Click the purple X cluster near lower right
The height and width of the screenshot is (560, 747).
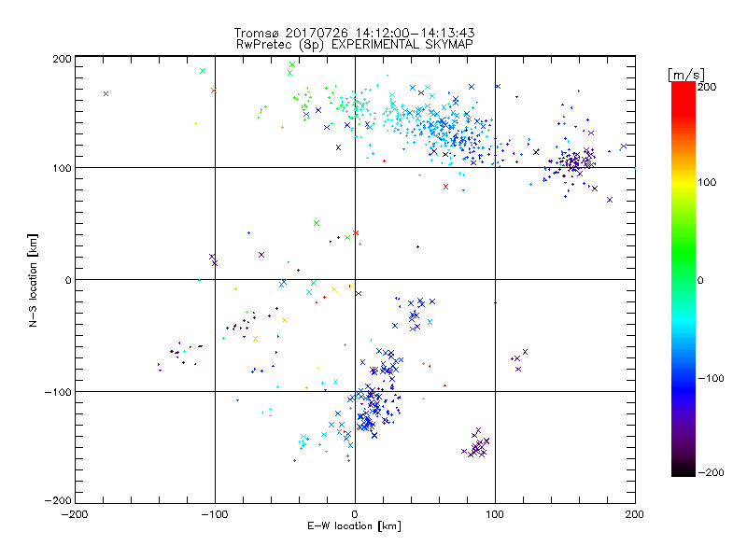(x=476, y=445)
